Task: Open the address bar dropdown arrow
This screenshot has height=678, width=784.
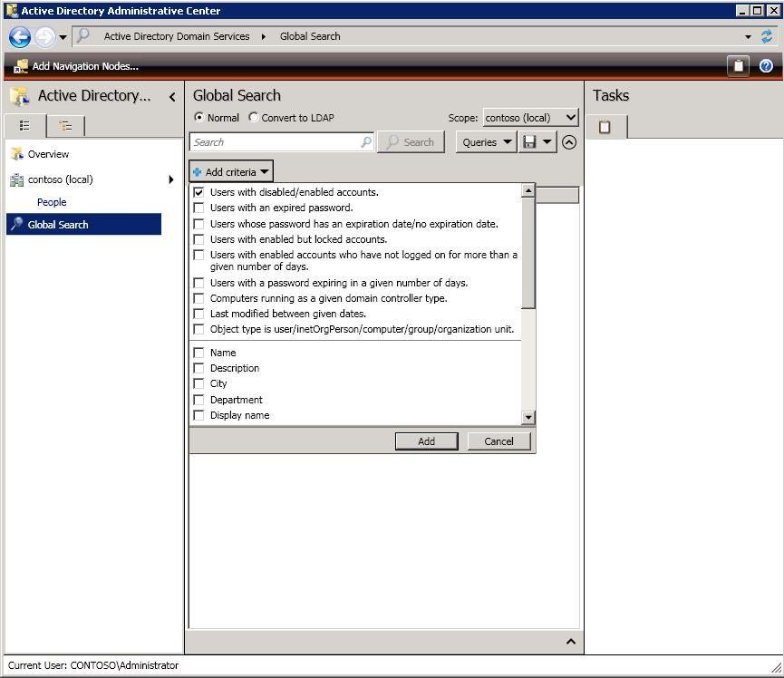Action: [748, 37]
